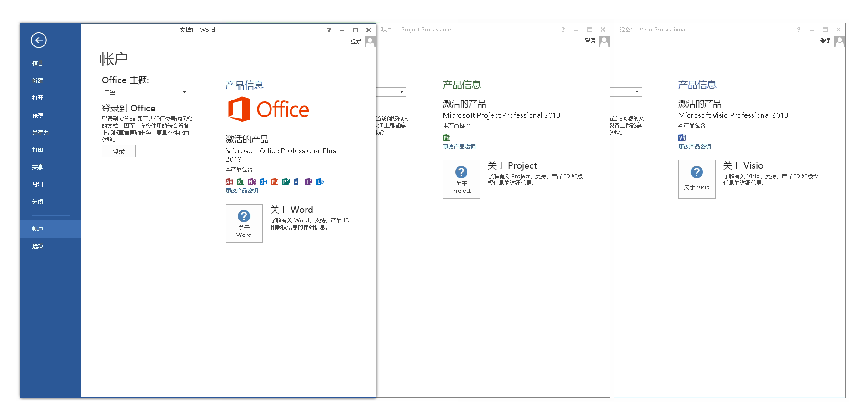This screenshot has width=868, height=420.
Task: Click the 绘图1 - Visio Professional title
Action: pos(653,30)
